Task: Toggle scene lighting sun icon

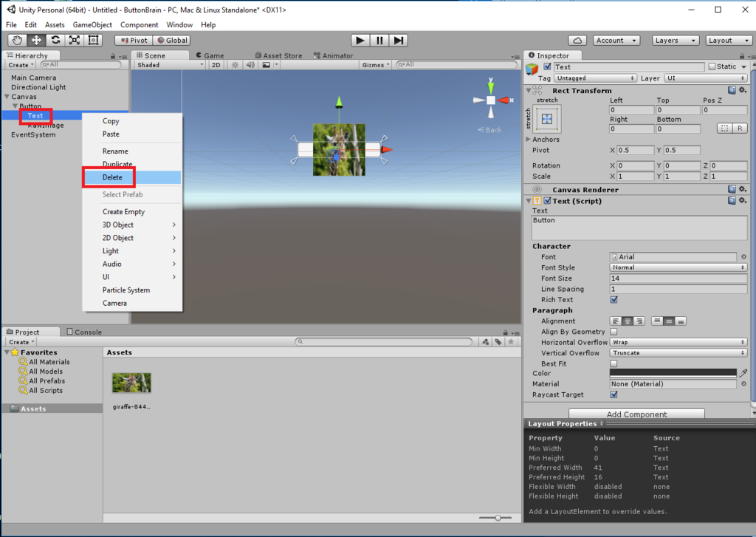Action: pos(235,65)
